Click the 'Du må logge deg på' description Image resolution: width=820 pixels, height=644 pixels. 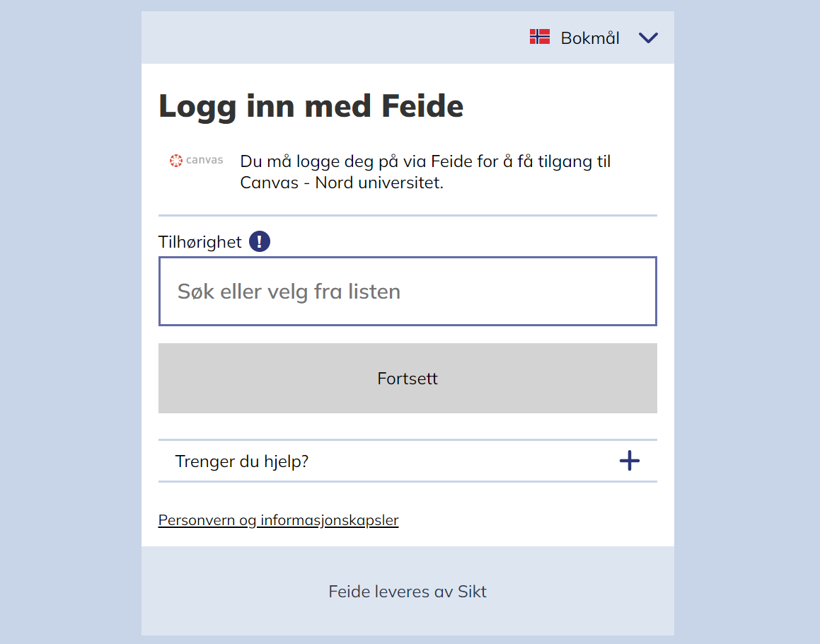425,161
